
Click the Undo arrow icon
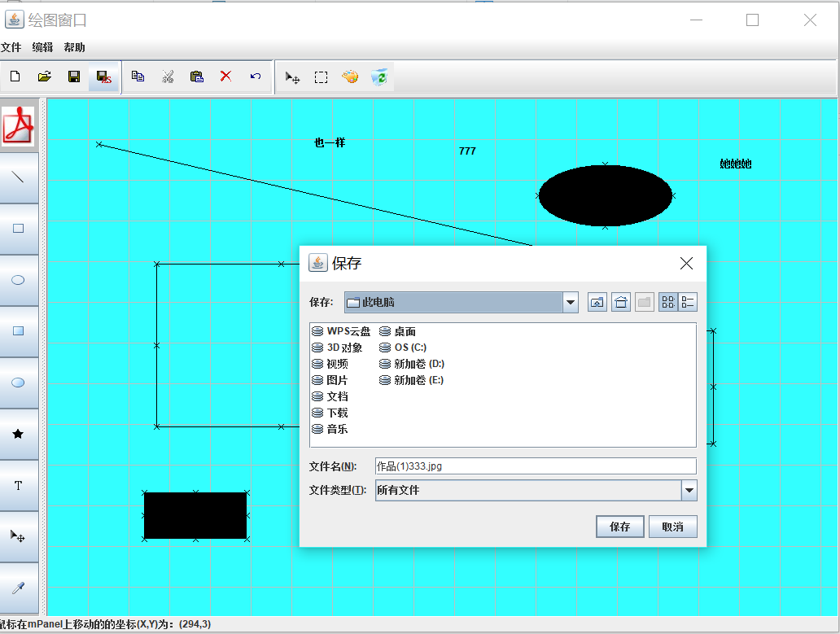(x=256, y=76)
